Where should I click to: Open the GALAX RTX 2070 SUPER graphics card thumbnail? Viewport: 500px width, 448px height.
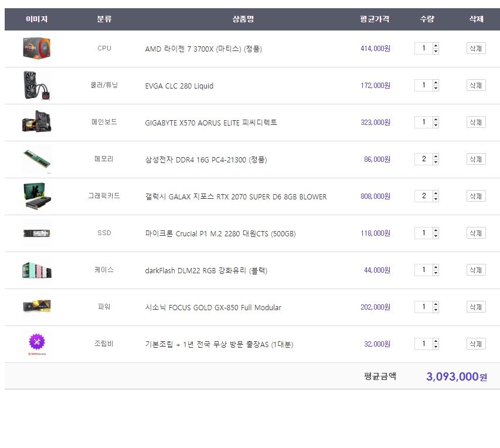pyautogui.click(x=37, y=196)
